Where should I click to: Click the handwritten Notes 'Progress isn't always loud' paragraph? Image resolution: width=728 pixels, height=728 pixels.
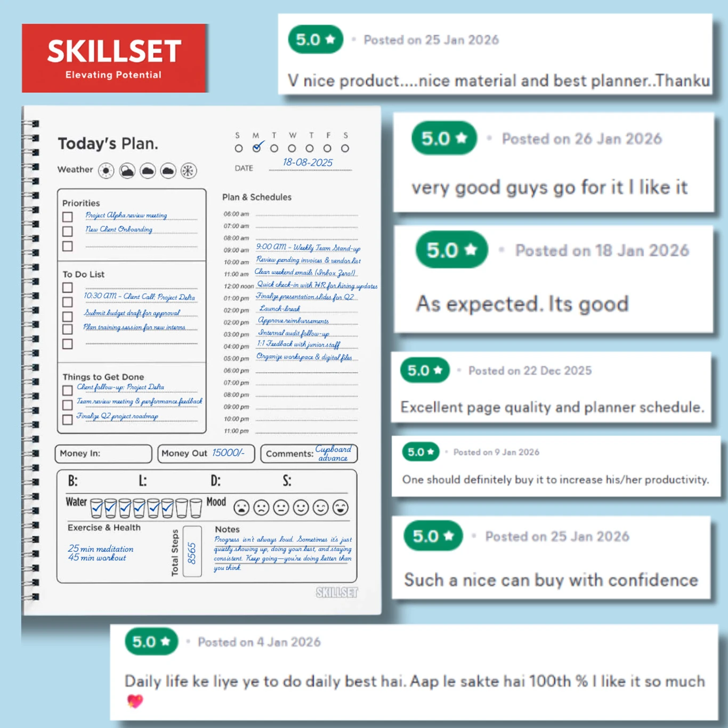[282, 554]
